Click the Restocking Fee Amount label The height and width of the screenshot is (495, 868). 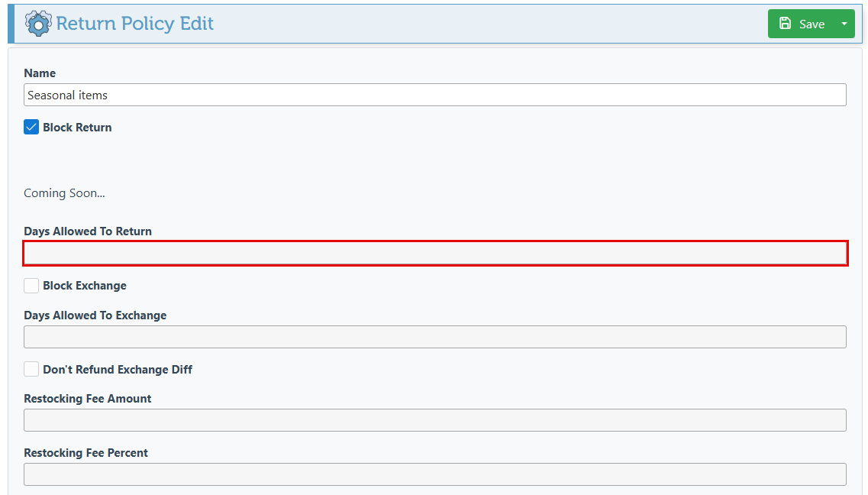coord(88,399)
